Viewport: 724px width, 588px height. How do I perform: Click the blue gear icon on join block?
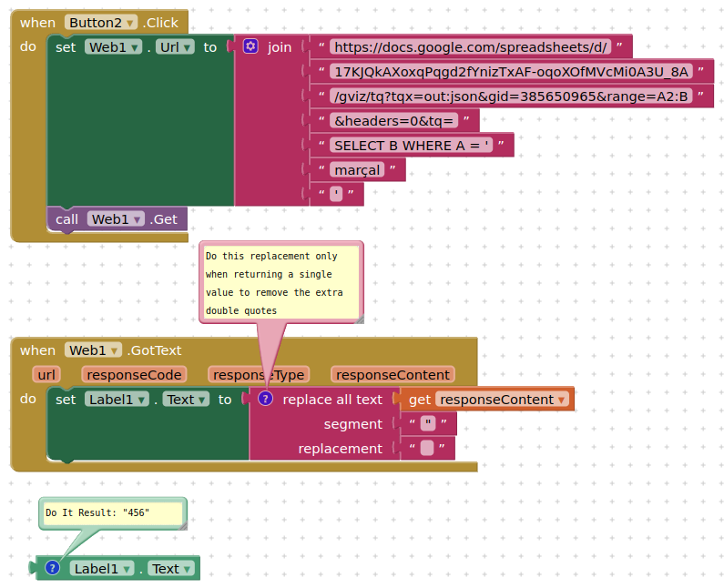coord(250,46)
